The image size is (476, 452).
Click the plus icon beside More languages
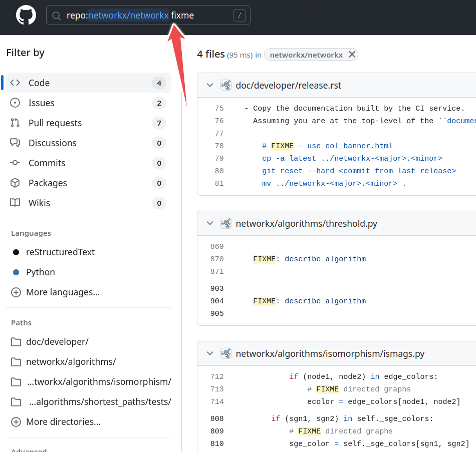coord(16,292)
